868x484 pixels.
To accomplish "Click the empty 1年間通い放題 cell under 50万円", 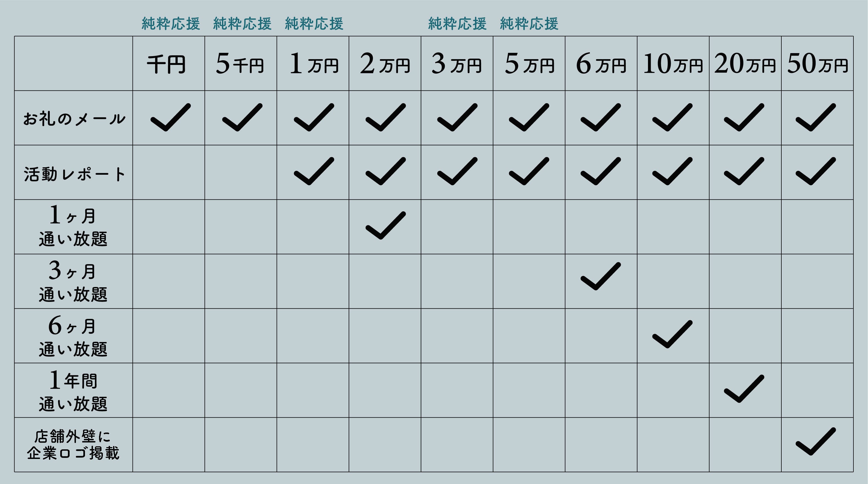I will pyautogui.click(x=817, y=390).
